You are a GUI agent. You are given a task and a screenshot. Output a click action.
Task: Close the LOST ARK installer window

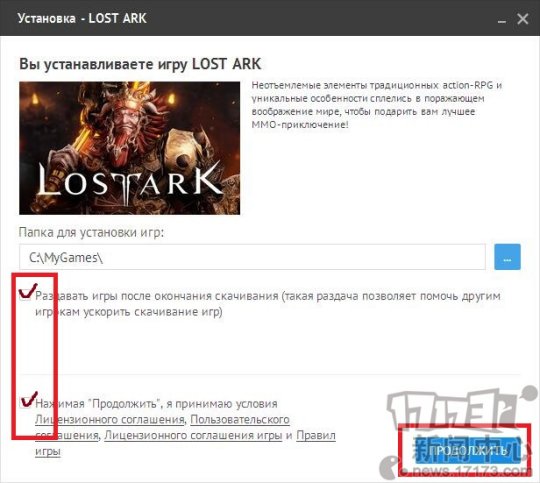coord(522,19)
